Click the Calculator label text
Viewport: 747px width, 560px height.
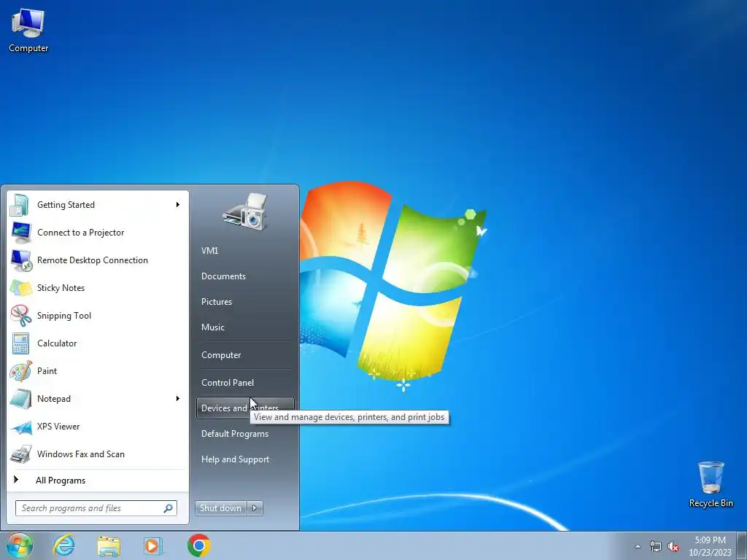tap(57, 343)
